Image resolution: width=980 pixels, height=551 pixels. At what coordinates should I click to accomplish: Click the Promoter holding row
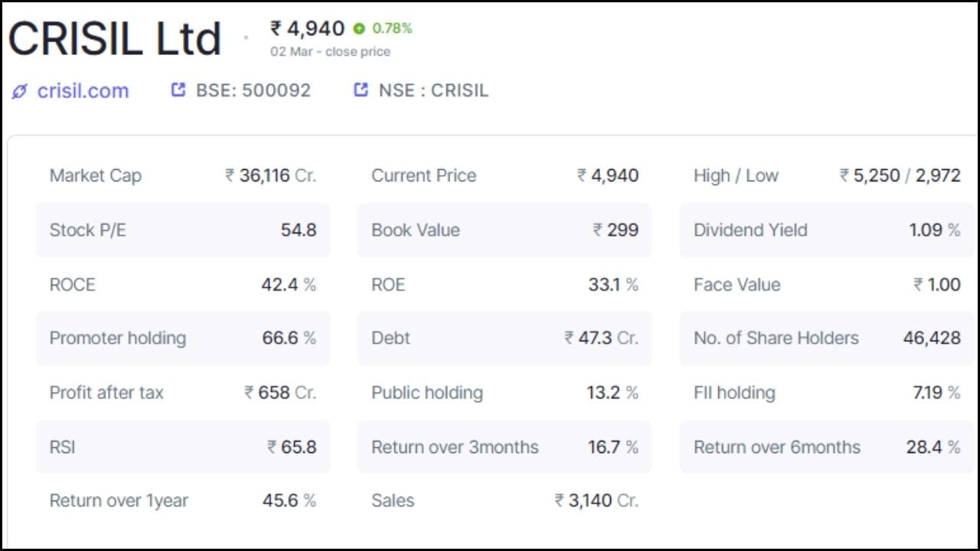point(184,338)
